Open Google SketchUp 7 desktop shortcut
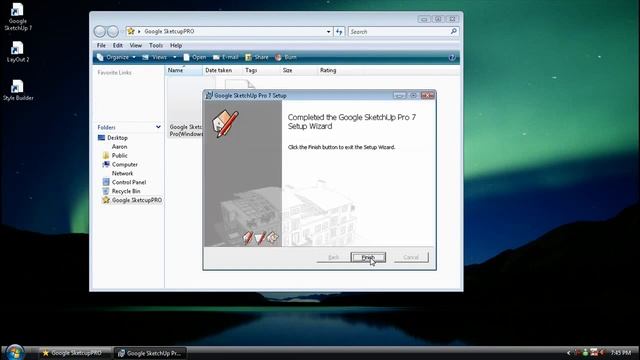This screenshot has height=360, width=640. click(x=18, y=17)
